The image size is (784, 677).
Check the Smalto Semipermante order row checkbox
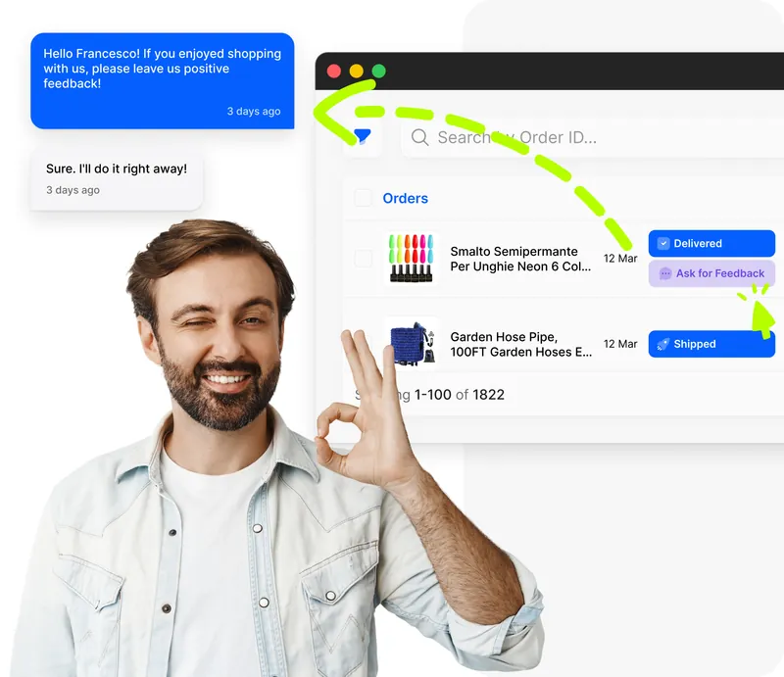point(363,257)
